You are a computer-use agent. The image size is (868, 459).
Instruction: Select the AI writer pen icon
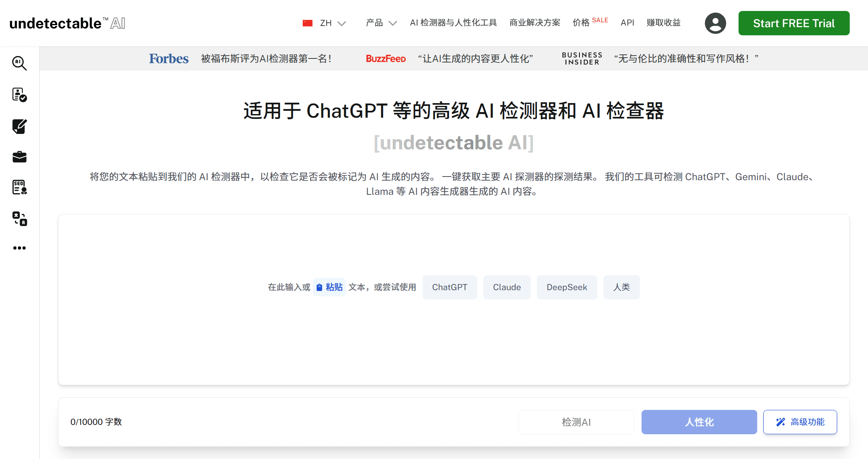(x=19, y=127)
